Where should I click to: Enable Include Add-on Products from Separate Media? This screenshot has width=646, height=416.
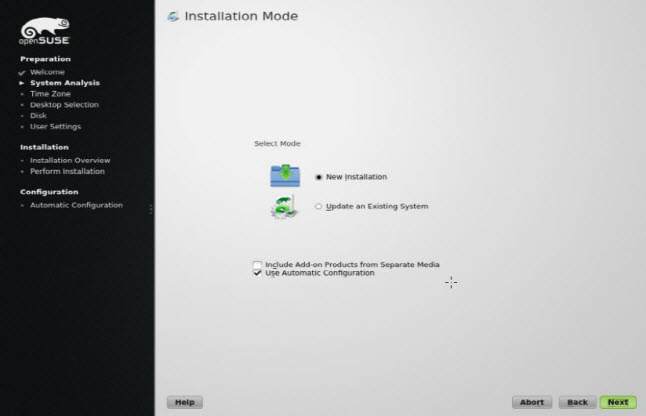(257, 264)
